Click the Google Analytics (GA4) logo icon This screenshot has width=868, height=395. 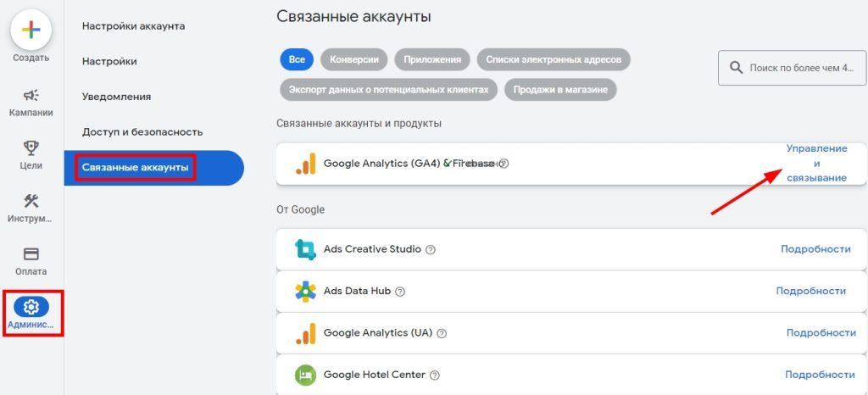(305, 164)
